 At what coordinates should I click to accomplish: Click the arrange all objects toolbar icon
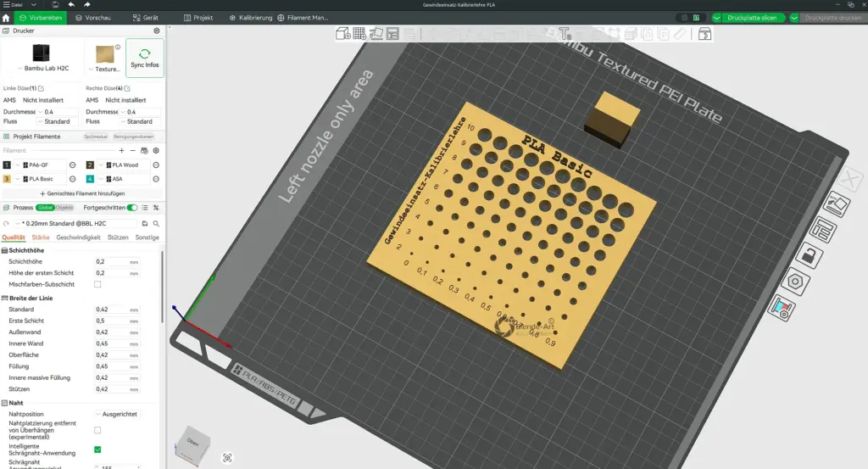point(392,34)
